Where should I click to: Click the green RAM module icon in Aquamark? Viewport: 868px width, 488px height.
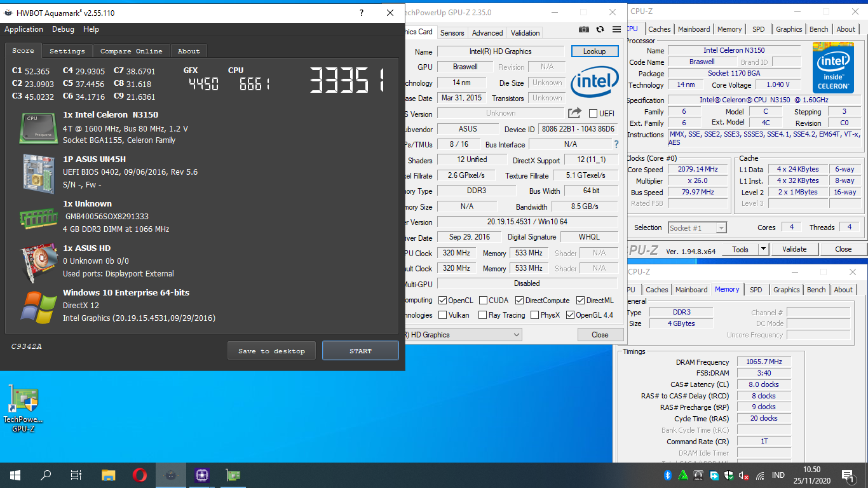[x=39, y=218]
